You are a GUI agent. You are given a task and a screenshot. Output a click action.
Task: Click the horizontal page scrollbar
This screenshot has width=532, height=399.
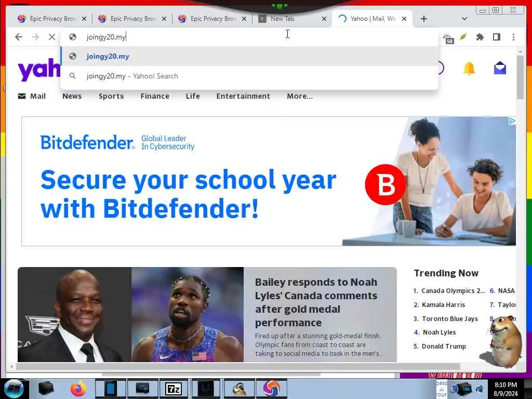pyautogui.click(x=238, y=366)
